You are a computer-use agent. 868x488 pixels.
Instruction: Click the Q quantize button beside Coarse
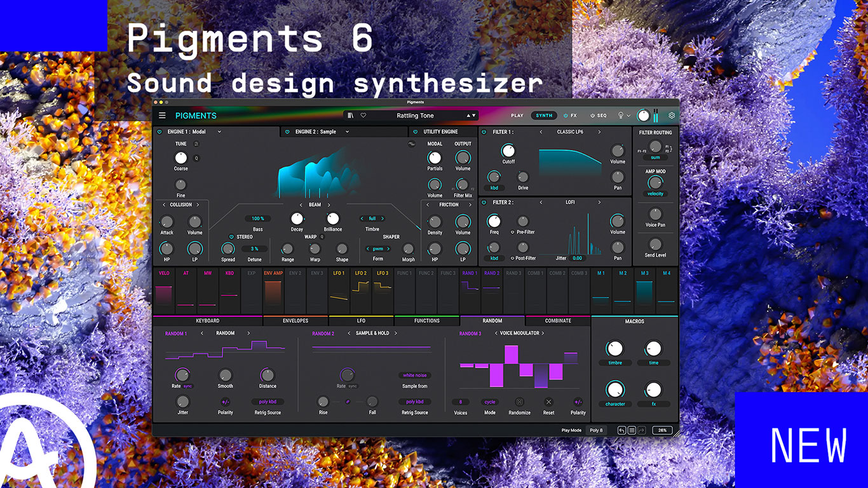(x=196, y=158)
